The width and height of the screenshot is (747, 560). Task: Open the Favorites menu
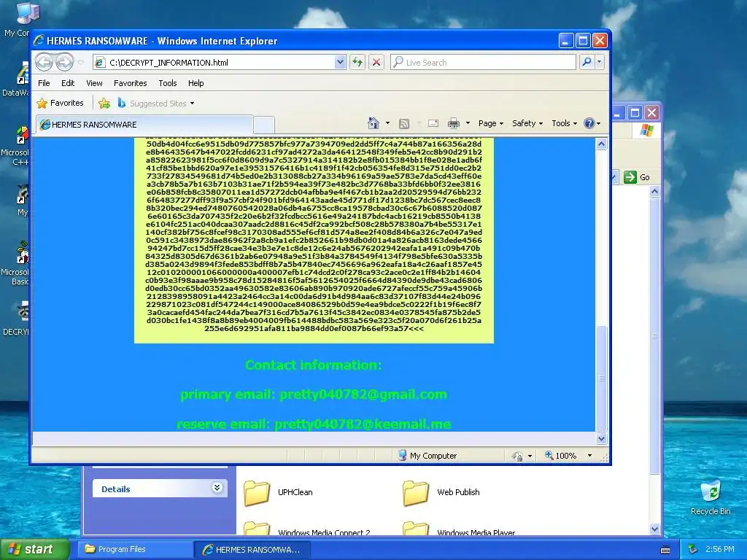[x=130, y=83]
